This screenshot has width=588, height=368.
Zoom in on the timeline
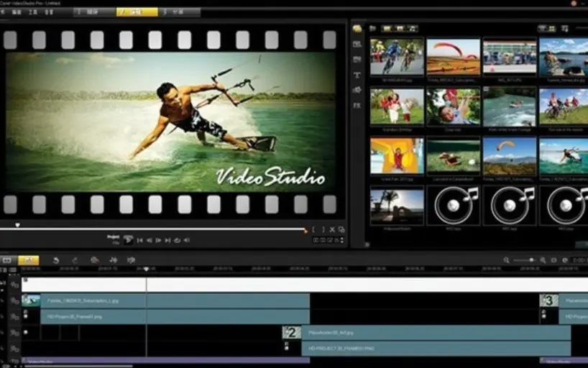[x=543, y=260]
